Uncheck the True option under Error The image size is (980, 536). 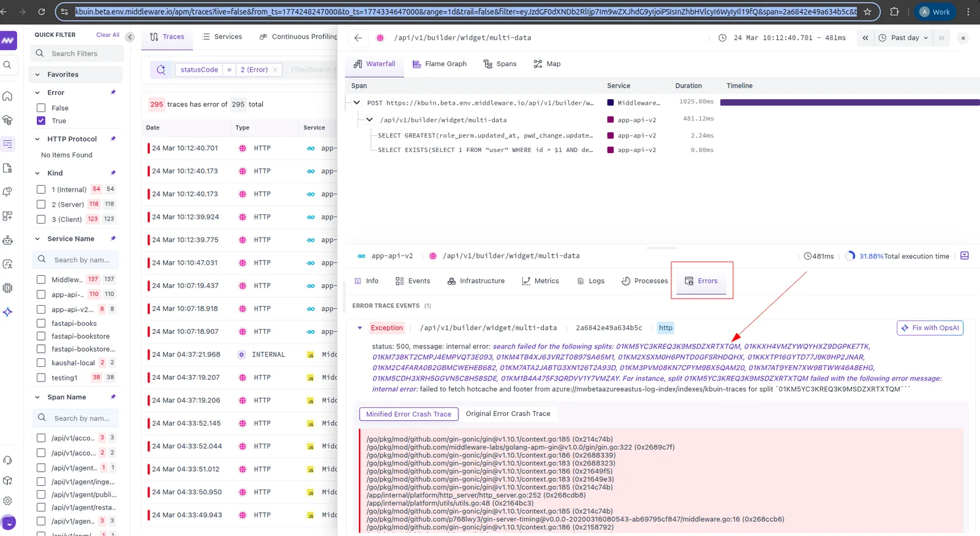click(x=41, y=121)
